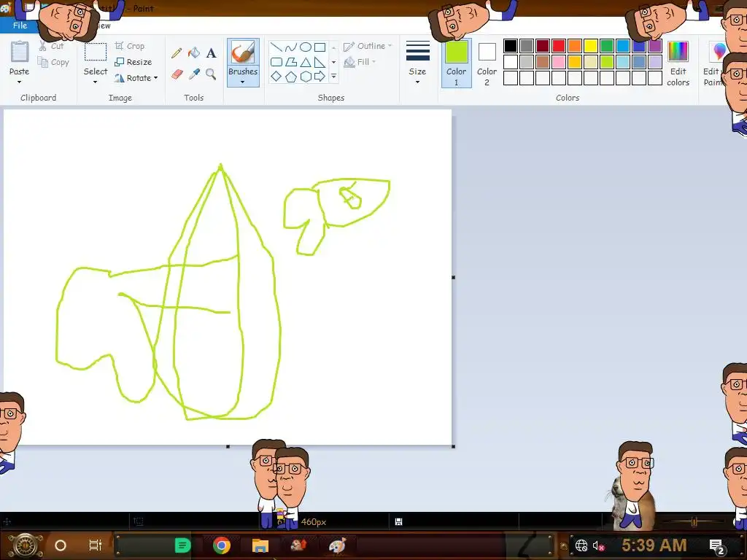Choose the Pentagon shape
The height and width of the screenshot is (560, 747).
click(x=290, y=76)
